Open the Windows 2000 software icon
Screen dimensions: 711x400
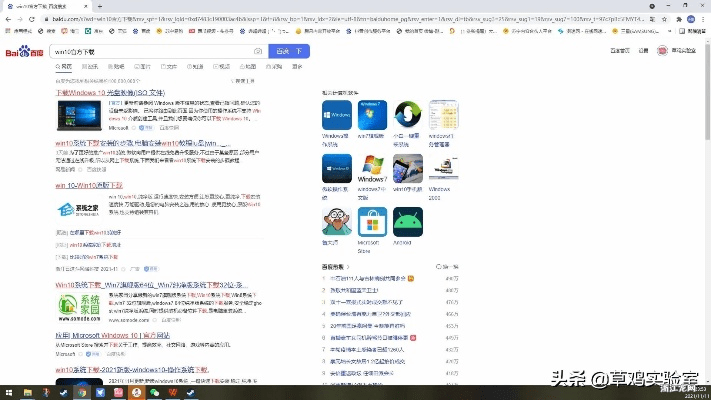click(x=443, y=169)
